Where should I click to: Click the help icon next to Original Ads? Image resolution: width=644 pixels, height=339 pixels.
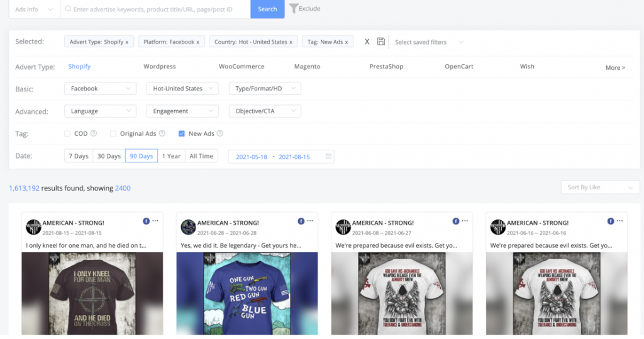click(162, 133)
